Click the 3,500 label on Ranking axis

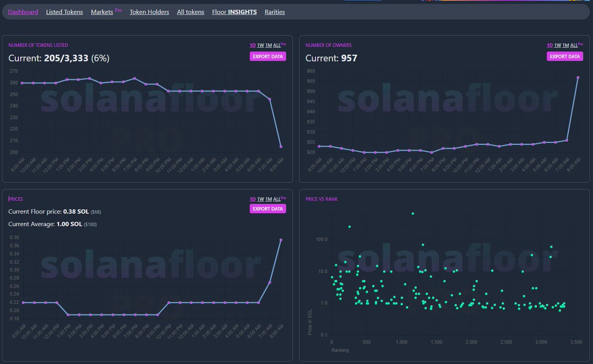pos(577,342)
